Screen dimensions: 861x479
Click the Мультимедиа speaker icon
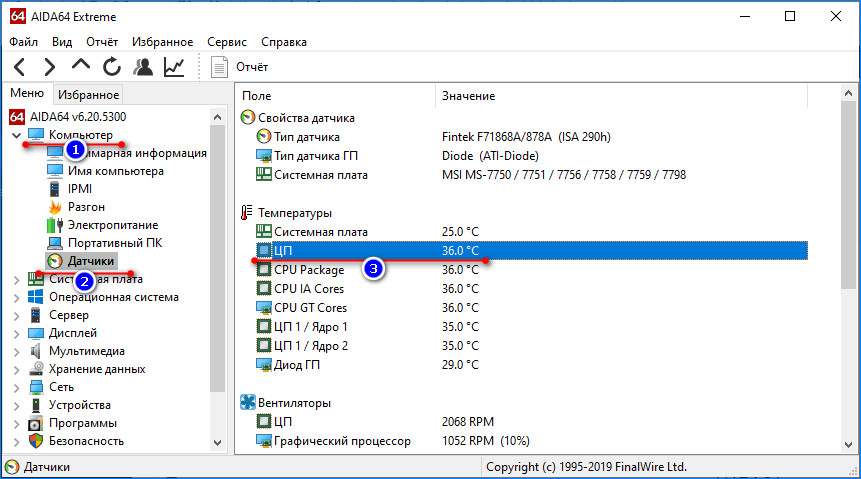pos(36,351)
